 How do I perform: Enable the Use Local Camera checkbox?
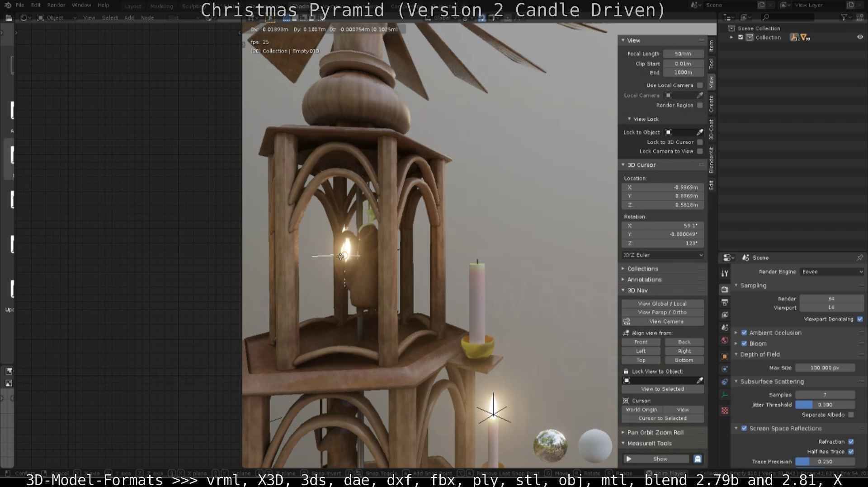[x=700, y=85]
